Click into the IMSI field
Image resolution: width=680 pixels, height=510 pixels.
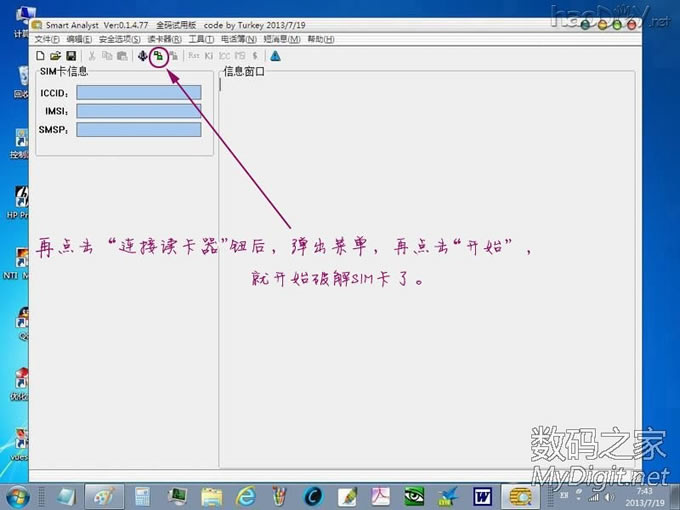point(138,111)
